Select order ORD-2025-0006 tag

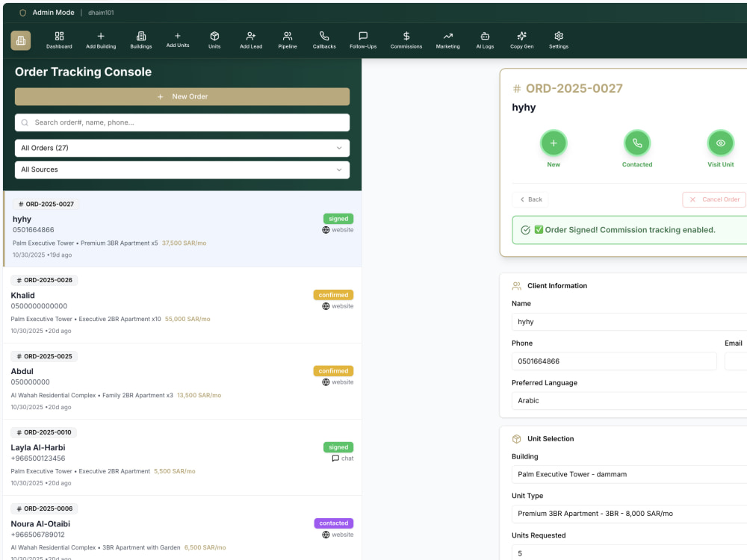44,508
